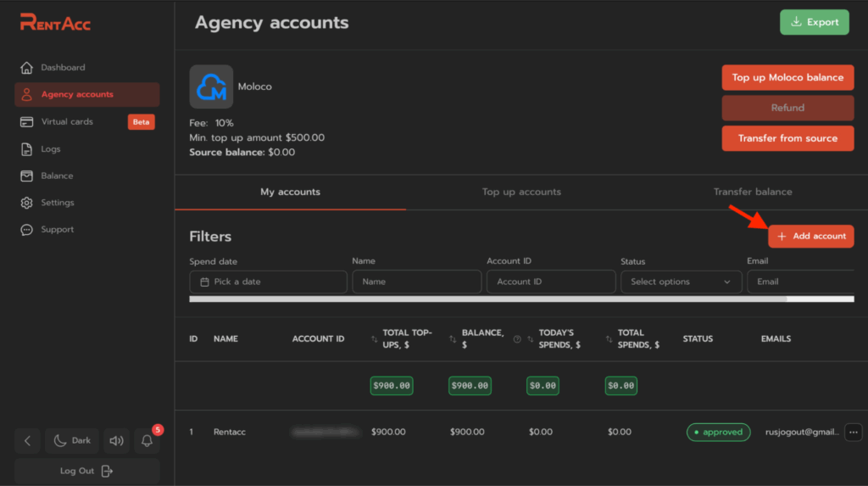
Task: Toggle the Dark theme mode
Action: (72, 440)
